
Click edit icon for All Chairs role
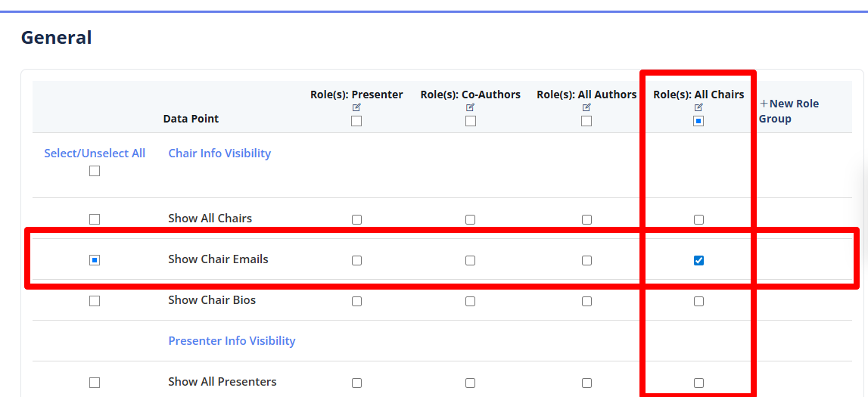click(698, 107)
